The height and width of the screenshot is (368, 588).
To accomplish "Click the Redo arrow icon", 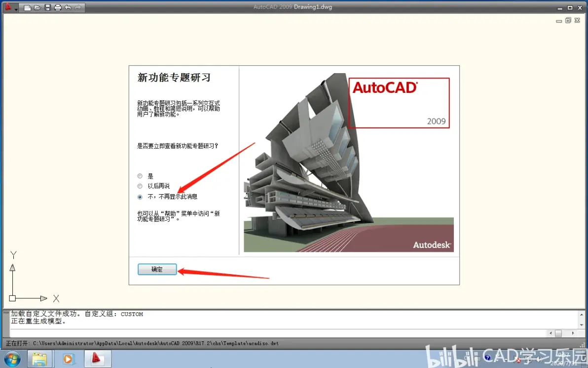I will coord(78,7).
